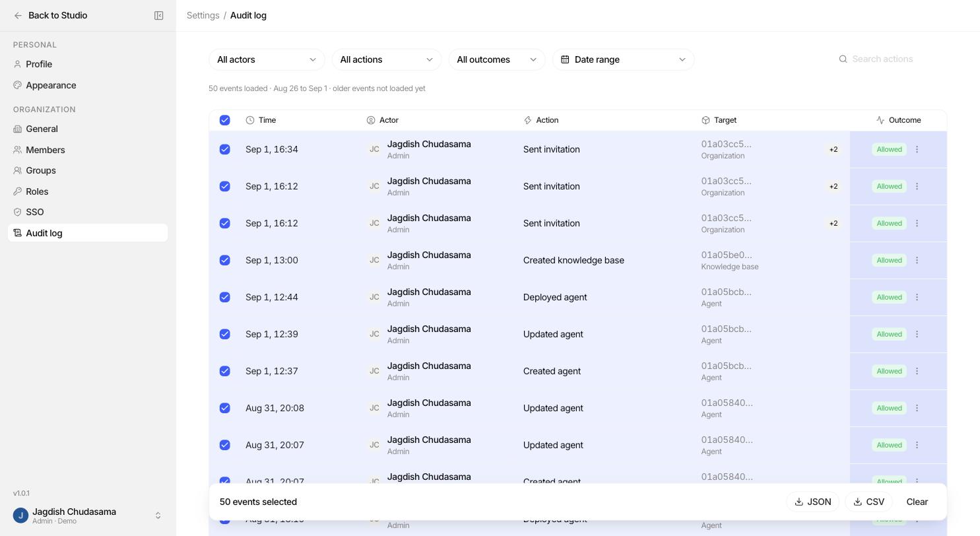This screenshot has width=980, height=536.
Task: Open the row menu for Aug 31, 20:08 event
Action: [x=917, y=408]
